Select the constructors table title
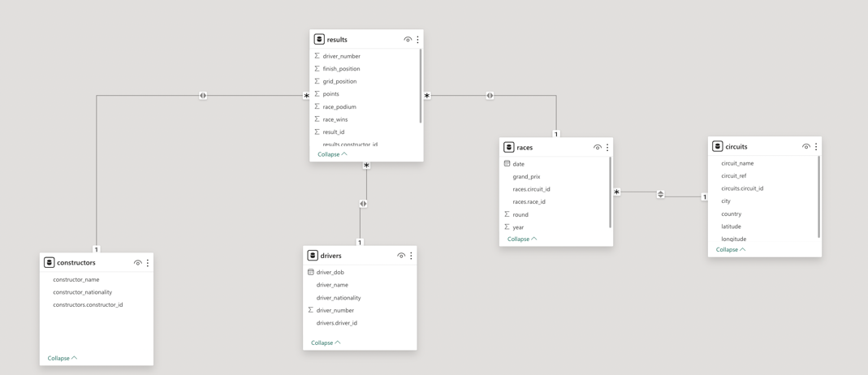This screenshot has height=375, width=868. (x=76, y=263)
